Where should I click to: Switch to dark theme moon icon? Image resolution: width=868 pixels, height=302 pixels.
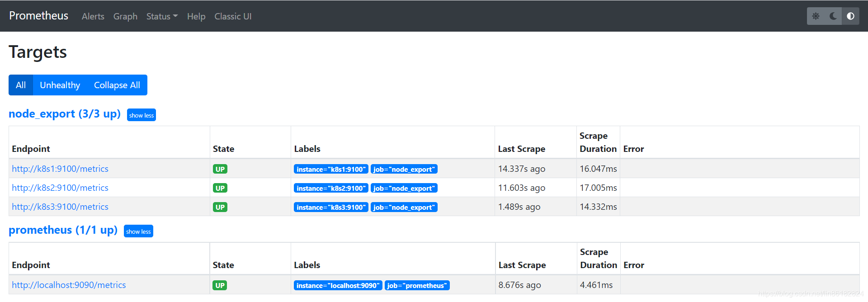pyautogui.click(x=833, y=16)
